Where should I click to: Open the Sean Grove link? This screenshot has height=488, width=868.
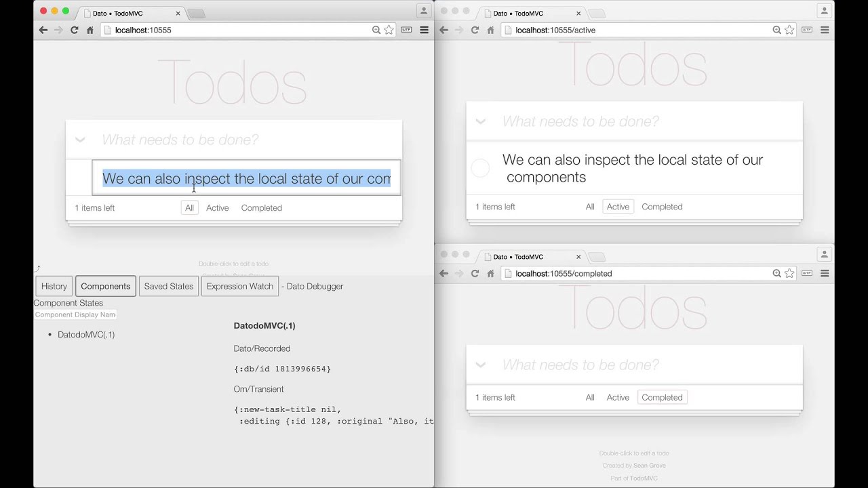click(650, 466)
